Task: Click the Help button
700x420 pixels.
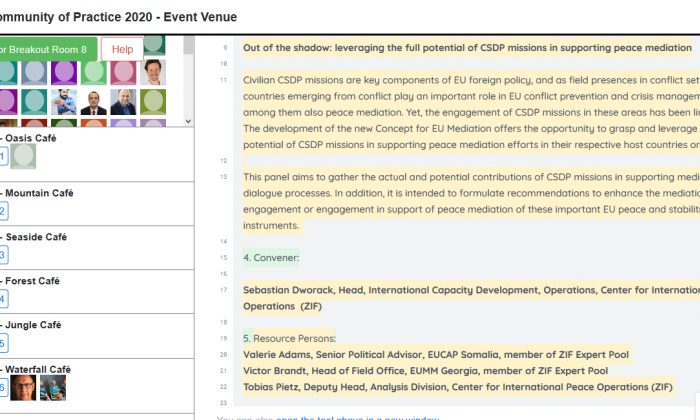Action: click(122, 49)
